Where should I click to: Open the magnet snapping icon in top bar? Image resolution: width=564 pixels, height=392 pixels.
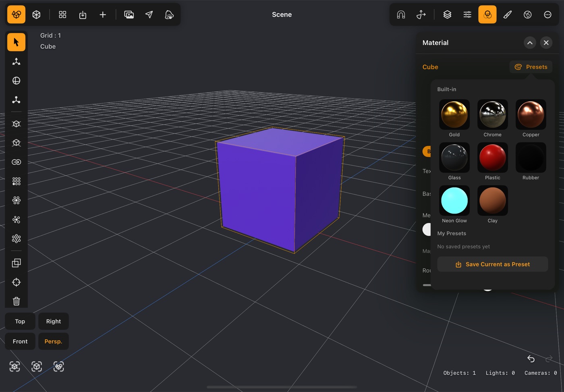pos(401,15)
